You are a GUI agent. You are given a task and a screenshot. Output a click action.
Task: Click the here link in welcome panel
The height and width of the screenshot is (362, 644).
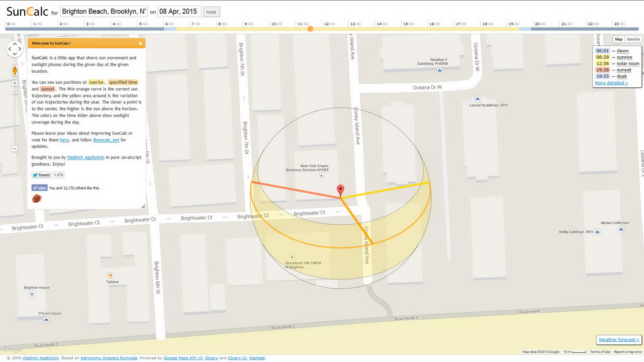point(64,140)
